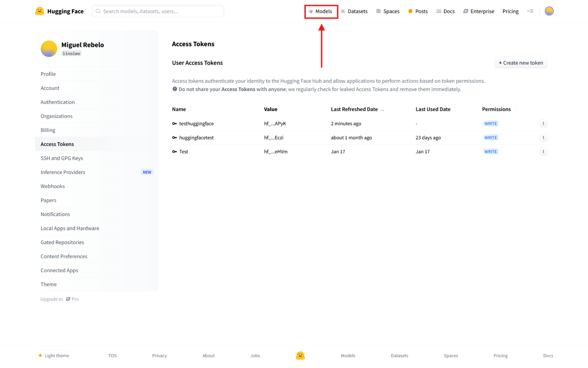Image resolution: width=588 pixels, height=368 pixels.
Task: Click the linoleo username tag
Action: tap(71, 54)
